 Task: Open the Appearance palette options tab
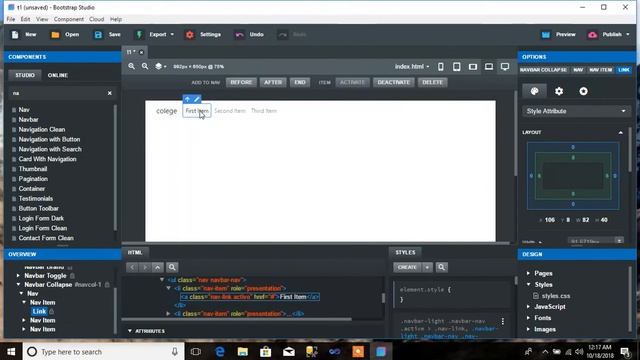click(534, 91)
